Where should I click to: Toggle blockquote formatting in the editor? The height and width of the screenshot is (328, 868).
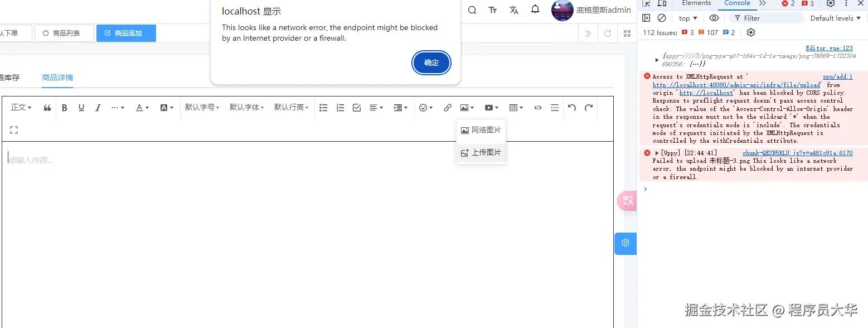point(47,108)
